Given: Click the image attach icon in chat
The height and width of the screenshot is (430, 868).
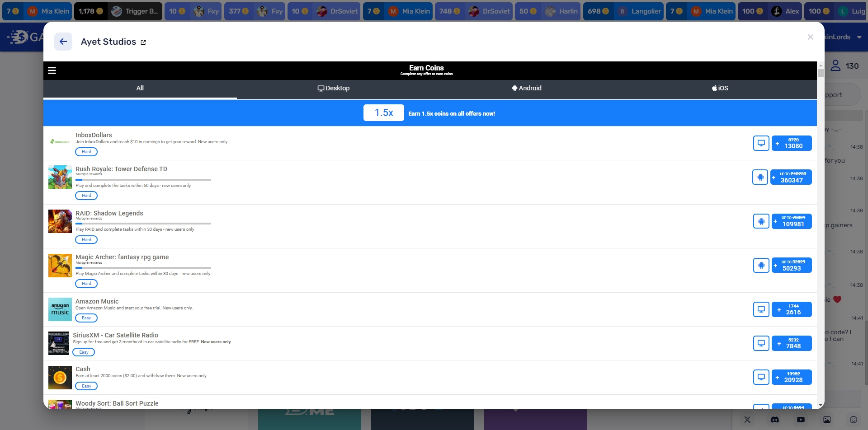Looking at the screenshot, I should [x=827, y=420].
